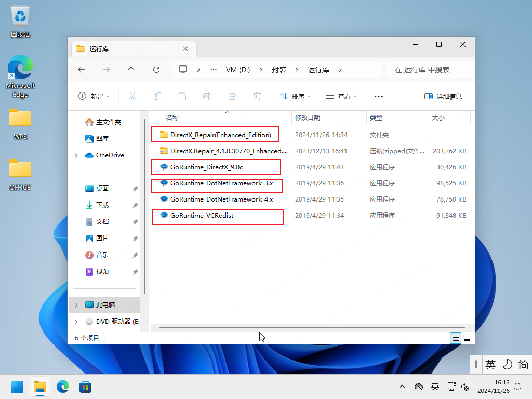Open 图库 in sidebar
The width and height of the screenshot is (532, 399).
pos(97,138)
